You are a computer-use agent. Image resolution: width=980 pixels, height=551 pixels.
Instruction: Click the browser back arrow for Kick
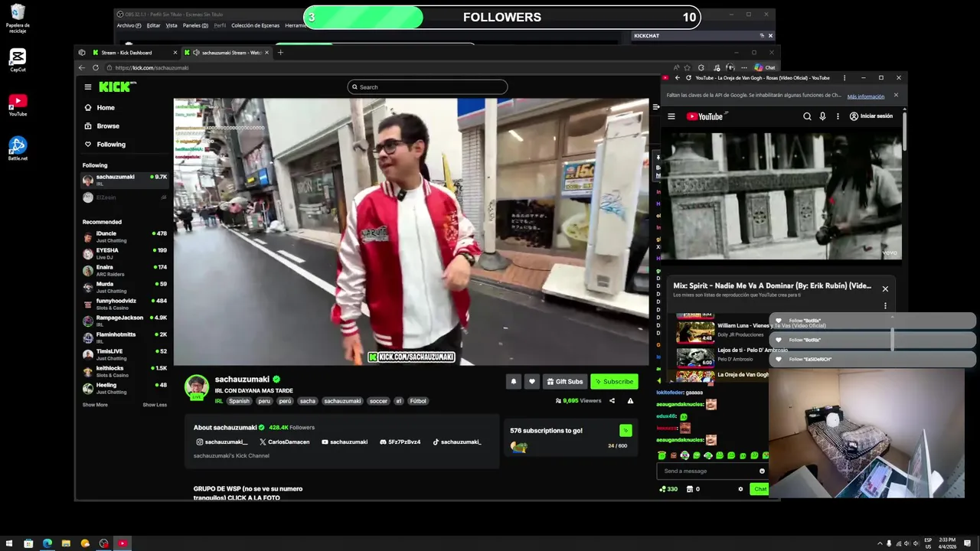pos(82,67)
